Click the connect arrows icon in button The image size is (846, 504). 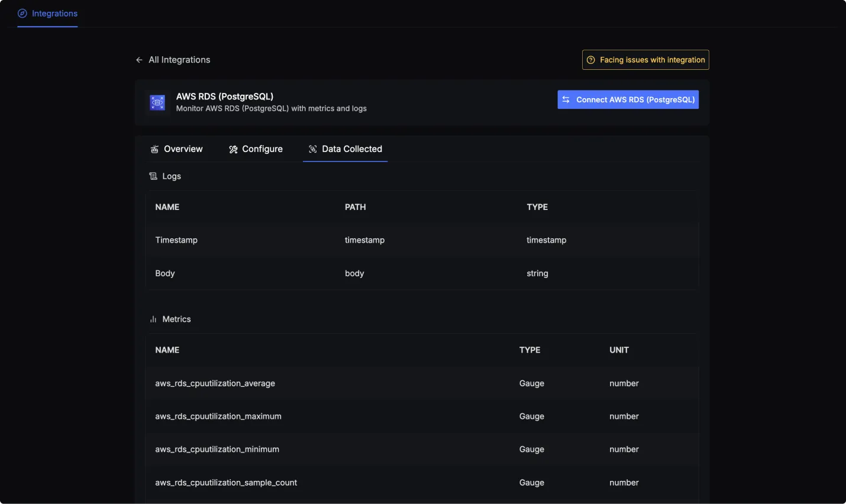tap(566, 99)
